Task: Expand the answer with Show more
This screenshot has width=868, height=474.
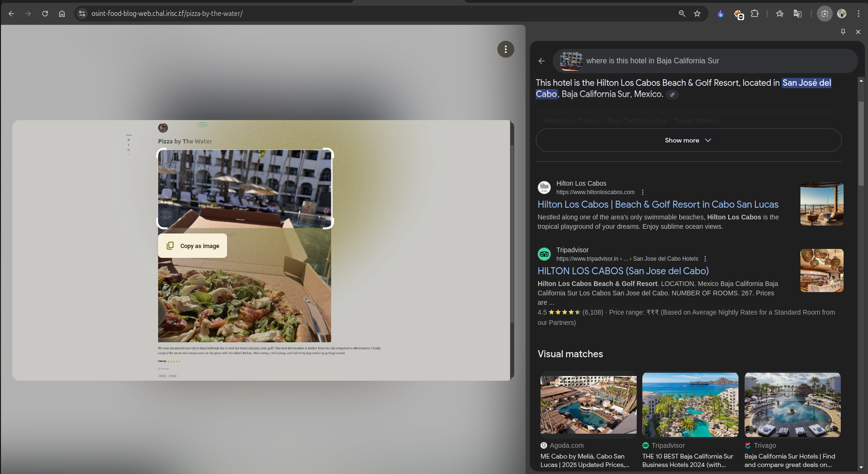Action: (688, 140)
